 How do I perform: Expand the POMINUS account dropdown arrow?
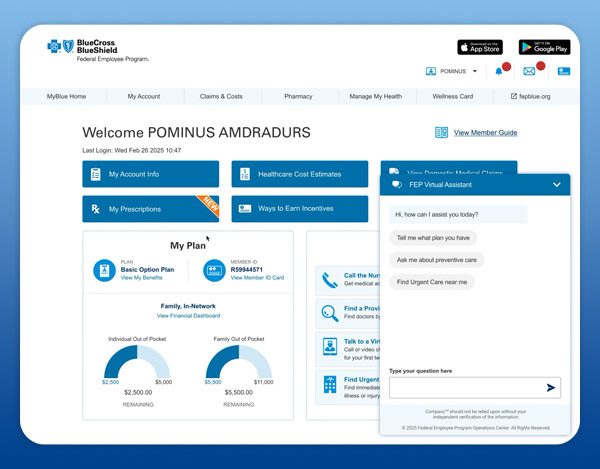click(475, 71)
